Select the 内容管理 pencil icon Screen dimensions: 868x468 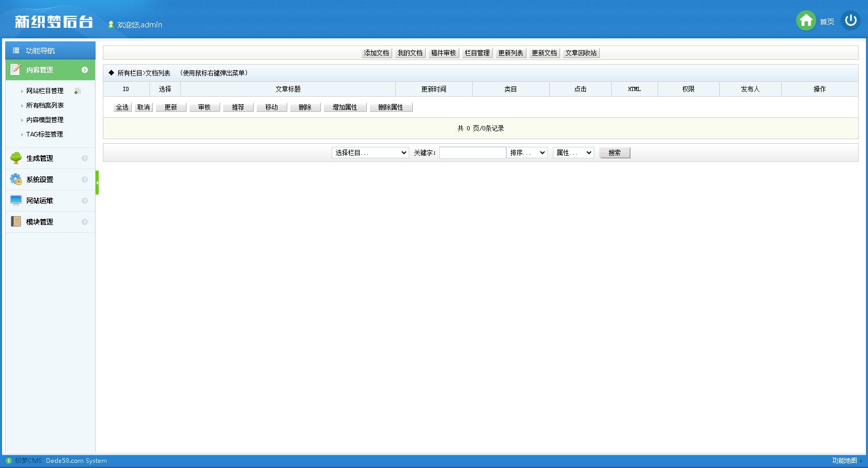tap(15, 69)
